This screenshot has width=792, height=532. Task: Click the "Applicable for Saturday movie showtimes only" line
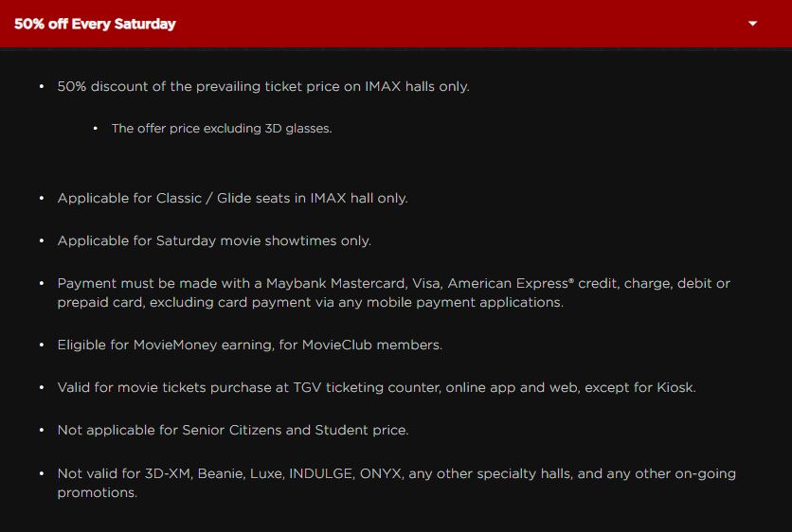(x=214, y=240)
